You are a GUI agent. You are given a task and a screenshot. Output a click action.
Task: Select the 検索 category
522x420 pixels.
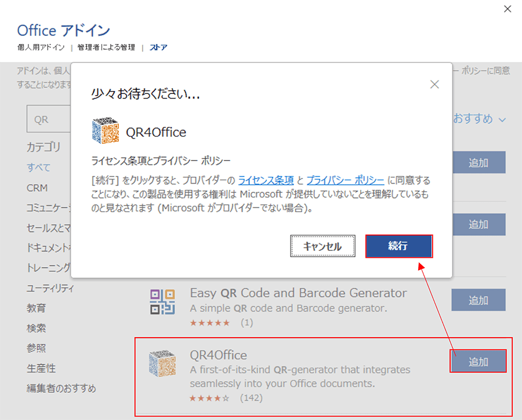click(x=37, y=328)
